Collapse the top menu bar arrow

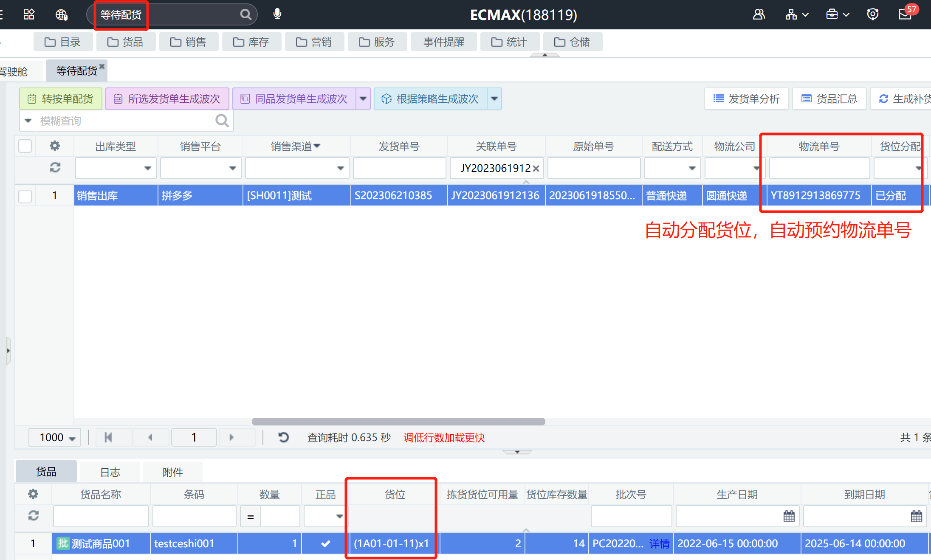click(x=544, y=55)
